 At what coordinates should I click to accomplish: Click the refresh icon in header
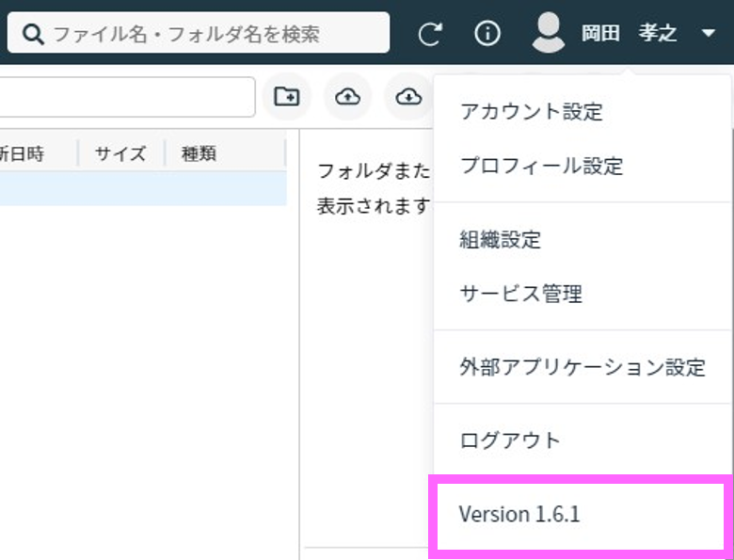(x=430, y=35)
